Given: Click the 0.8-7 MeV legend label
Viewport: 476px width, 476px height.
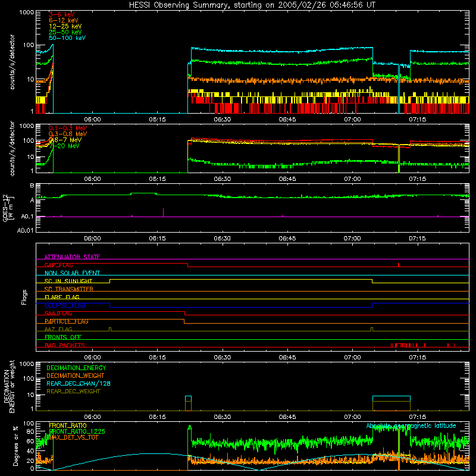Looking at the screenshot, I should coord(65,140).
